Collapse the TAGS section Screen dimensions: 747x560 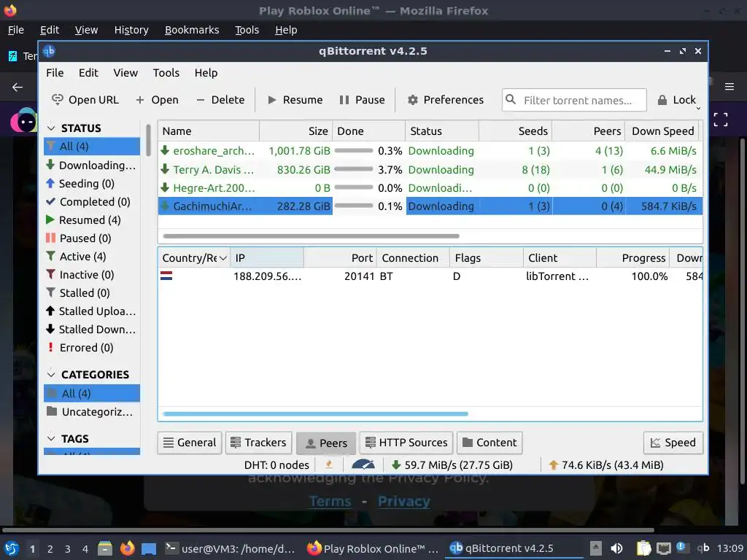[52, 438]
